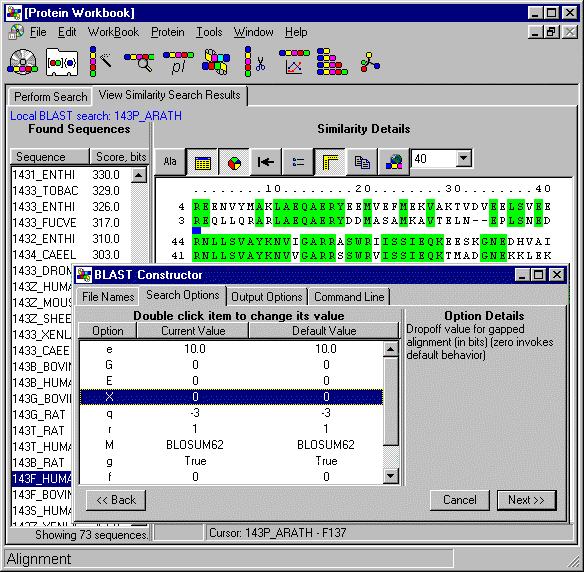Toggle the yellow ruler corner button
Screen dimensions: 584x572
click(x=330, y=162)
